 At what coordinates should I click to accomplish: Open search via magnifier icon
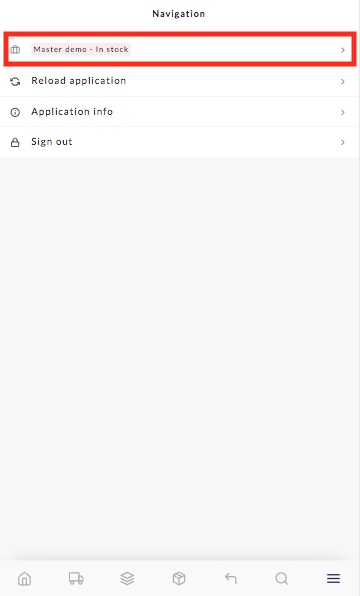282,579
